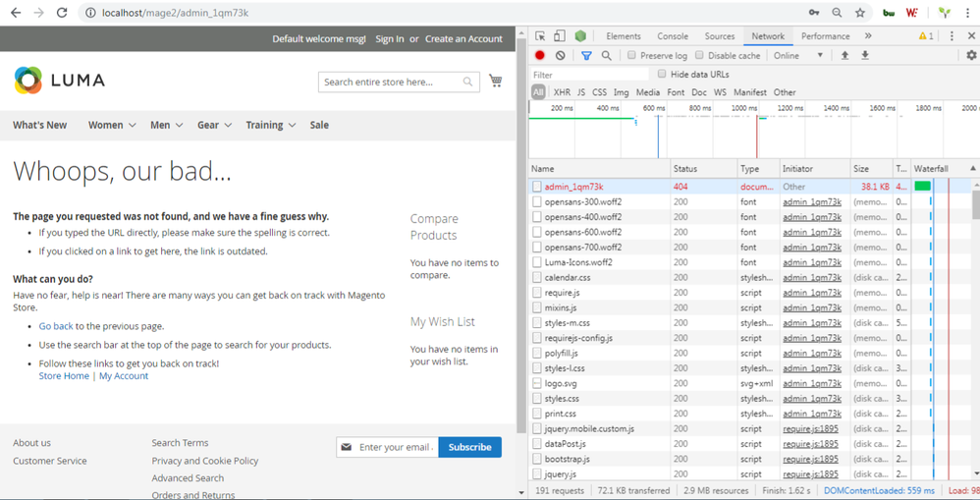Enable the Preserve log checkbox
980x500 pixels.
coord(631,56)
